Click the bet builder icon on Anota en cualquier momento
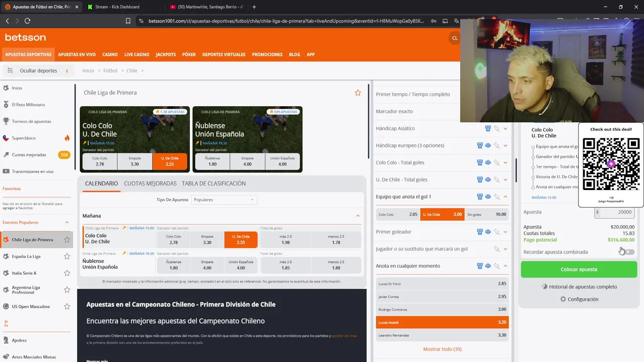Screen dimensions: 644x362 480,266
